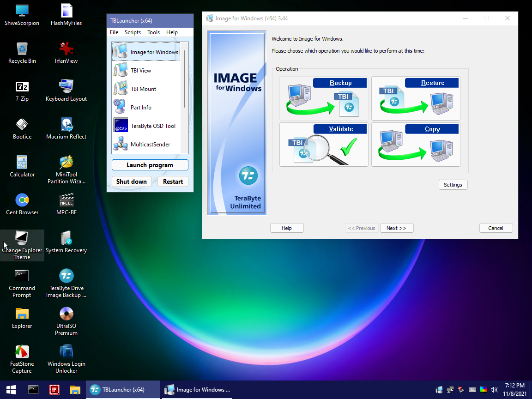Viewport: 532px width, 399px height.
Task: Select Part Info in the TBLauncher list
Action: (146, 108)
